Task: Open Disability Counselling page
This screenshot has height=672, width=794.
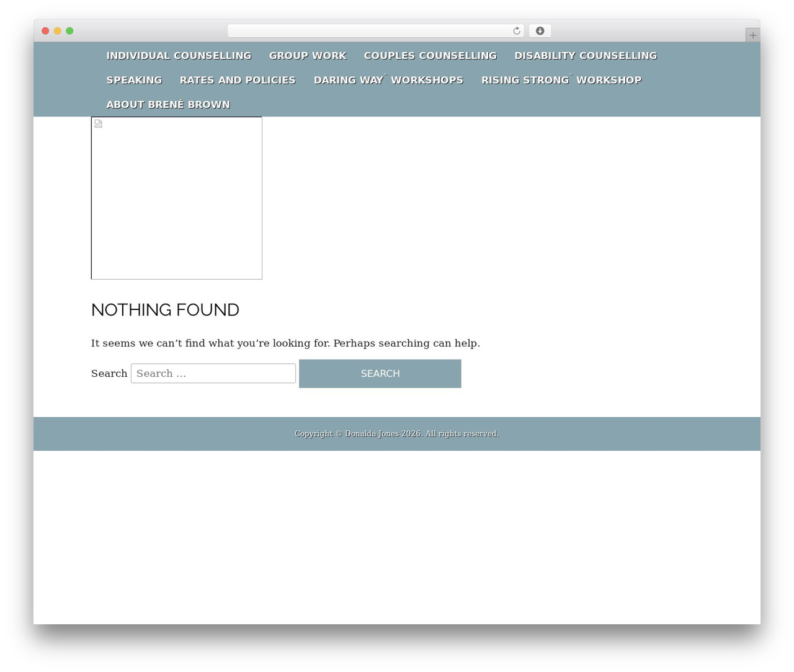Action: 586,56
